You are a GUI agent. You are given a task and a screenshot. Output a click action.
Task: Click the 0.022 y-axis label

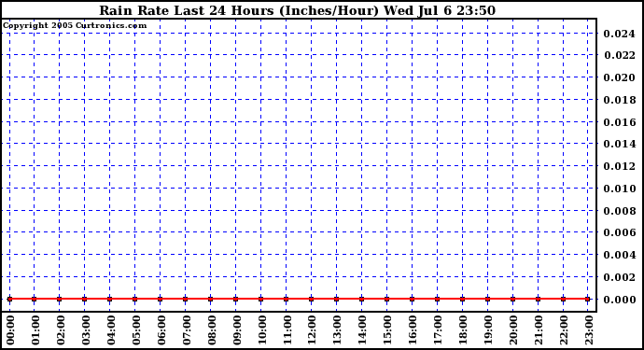pos(619,55)
